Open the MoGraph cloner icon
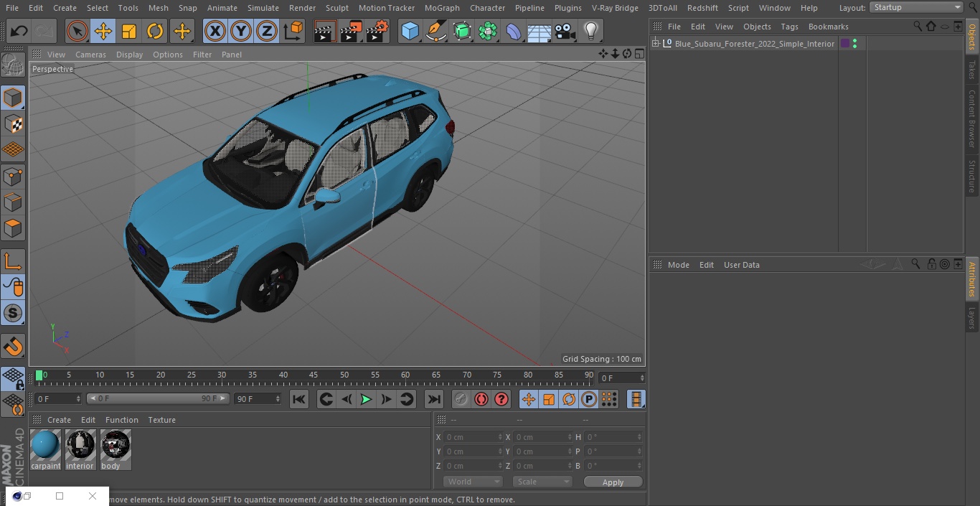Screen dimensions: 980x506 [488, 31]
